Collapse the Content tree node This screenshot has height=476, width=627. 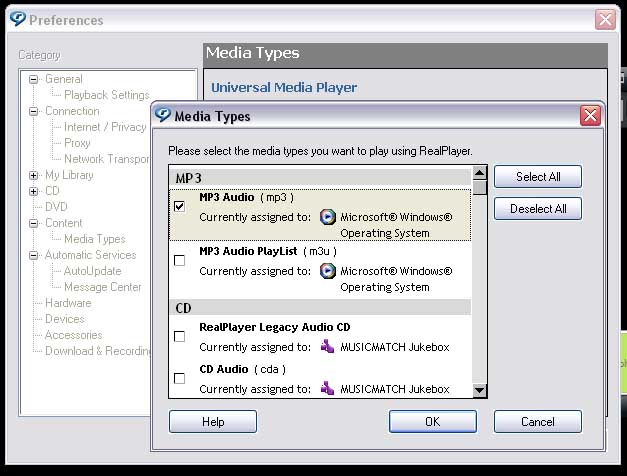34,223
